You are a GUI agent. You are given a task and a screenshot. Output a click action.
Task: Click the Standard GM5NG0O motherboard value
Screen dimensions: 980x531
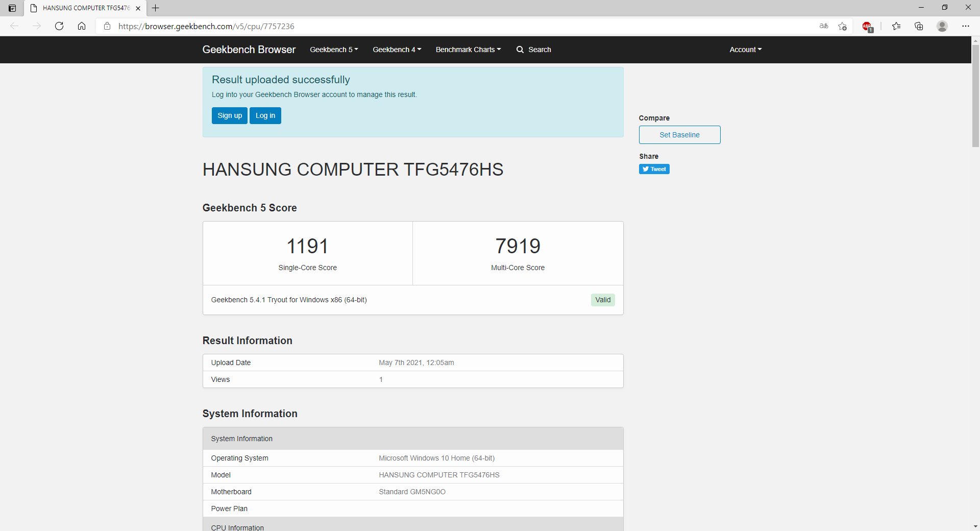412,492
